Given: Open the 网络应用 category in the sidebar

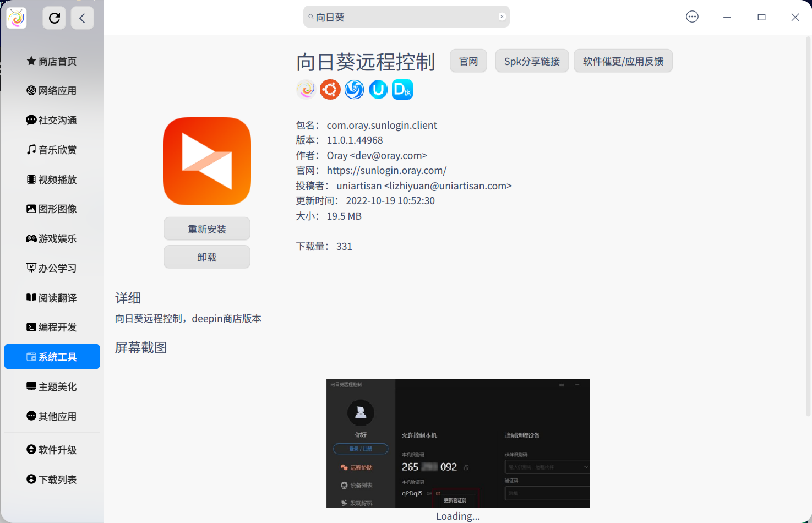Looking at the screenshot, I should click(x=52, y=90).
